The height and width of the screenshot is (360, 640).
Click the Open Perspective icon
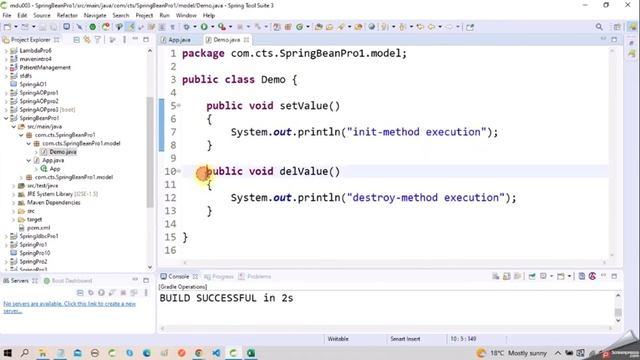[617, 27]
